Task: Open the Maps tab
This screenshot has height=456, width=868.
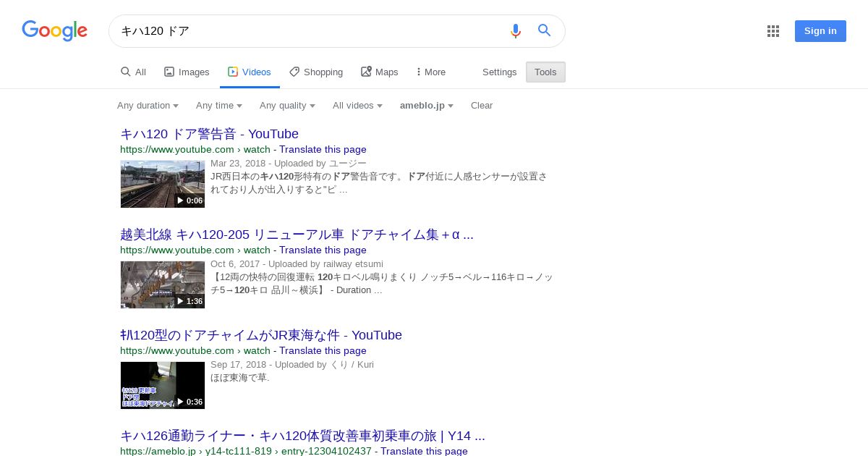Action: pos(380,72)
